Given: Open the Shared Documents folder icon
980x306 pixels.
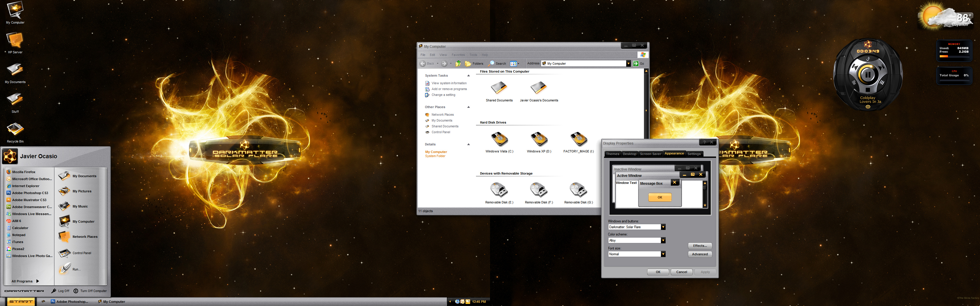Looking at the screenshot, I should (x=499, y=91).
